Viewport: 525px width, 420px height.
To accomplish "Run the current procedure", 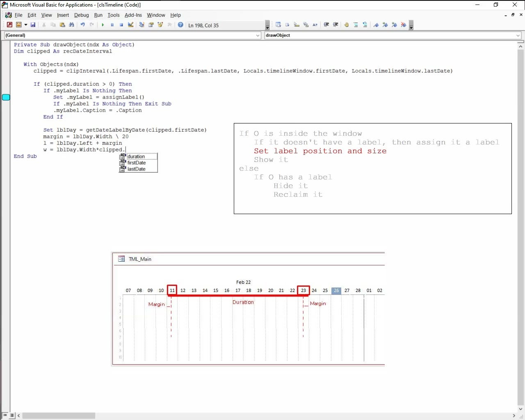I will 103,25.
